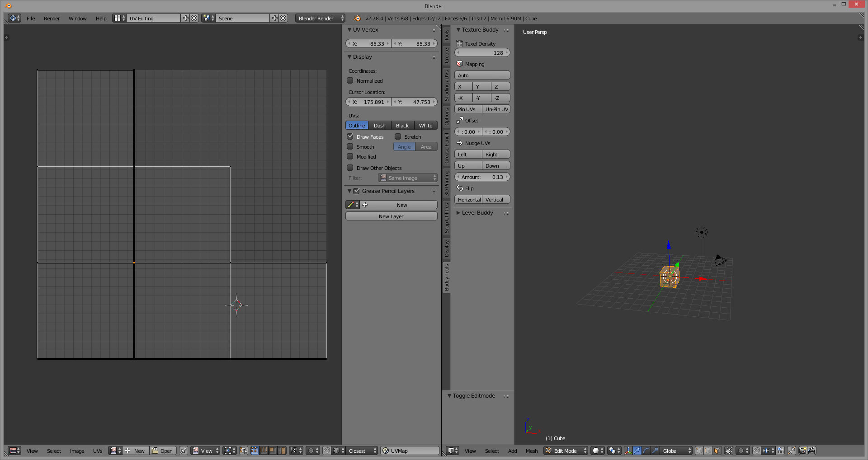Screen dimensions: 868x460
Task: Enable the Stretch checkbox
Action: (398, 136)
